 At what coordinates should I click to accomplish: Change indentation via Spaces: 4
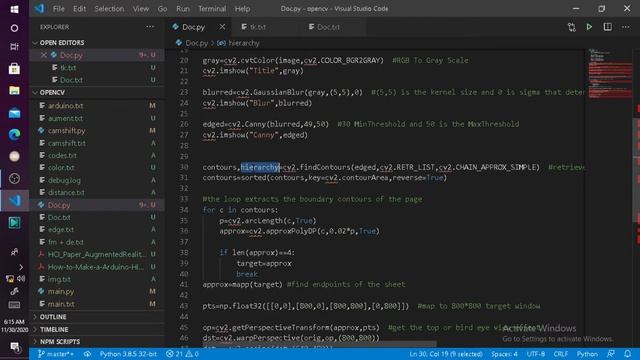pos(504,354)
